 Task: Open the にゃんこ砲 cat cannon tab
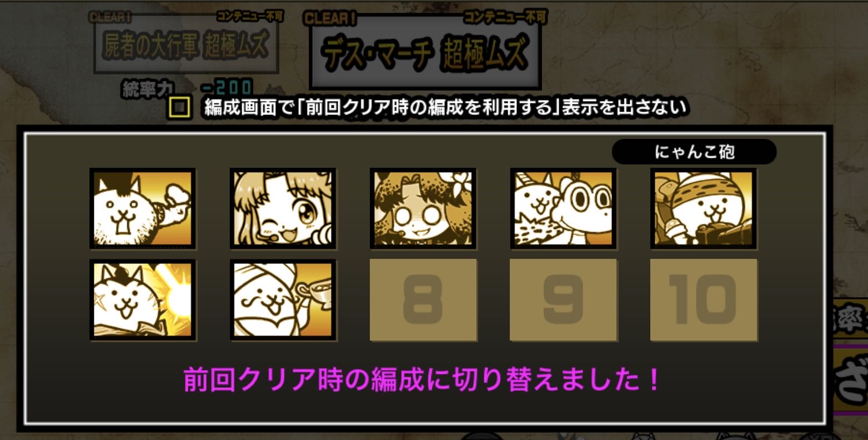point(694,152)
